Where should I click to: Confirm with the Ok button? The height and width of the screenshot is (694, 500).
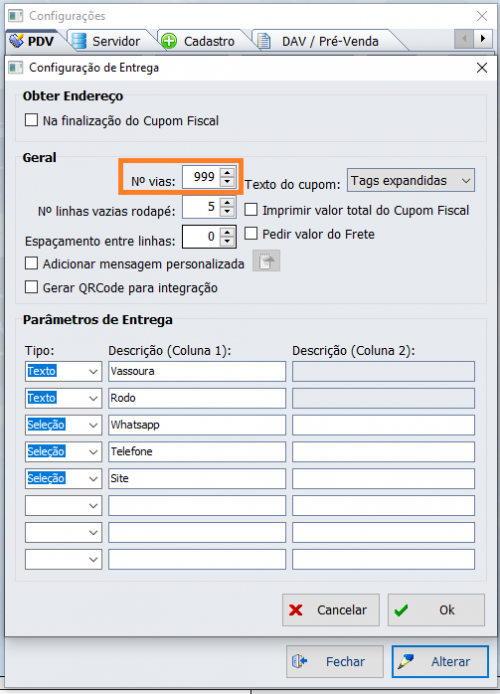(x=436, y=610)
